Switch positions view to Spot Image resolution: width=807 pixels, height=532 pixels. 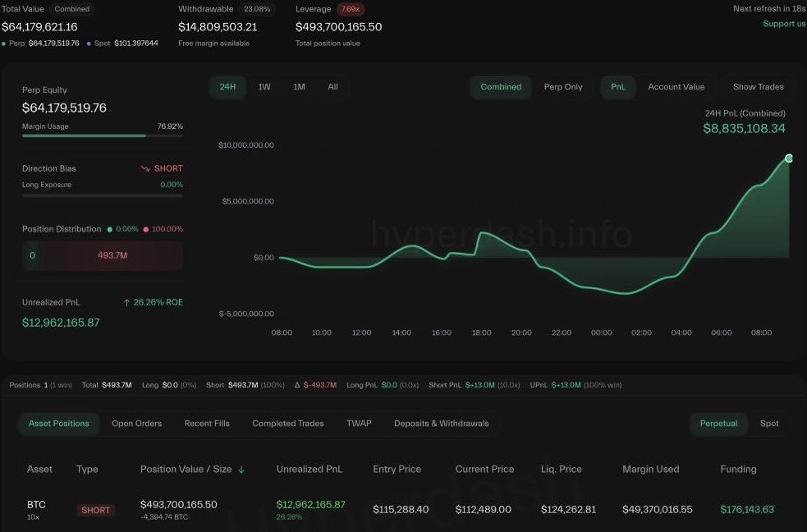[x=769, y=424]
